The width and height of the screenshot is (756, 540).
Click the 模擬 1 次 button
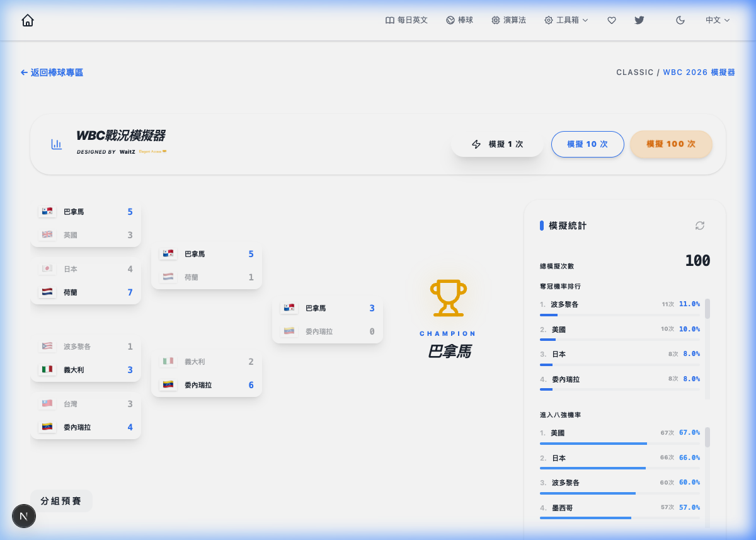497,144
